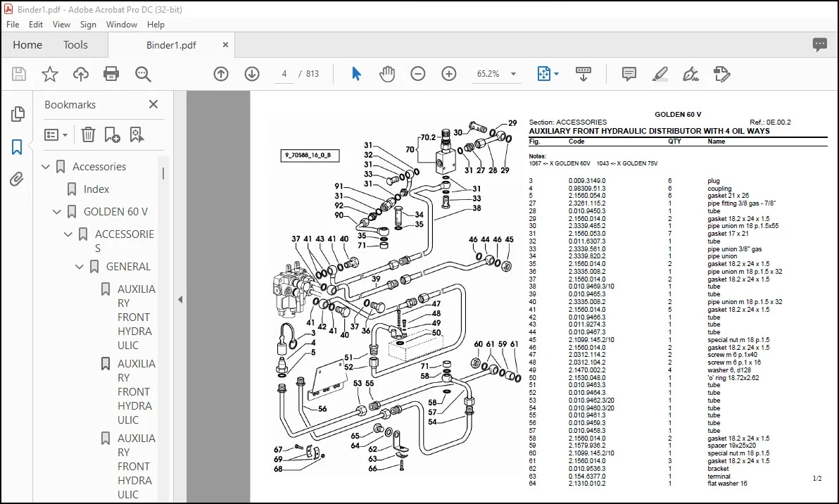
Task: Click the part name 'flat washer 16'
Action: 727,484
